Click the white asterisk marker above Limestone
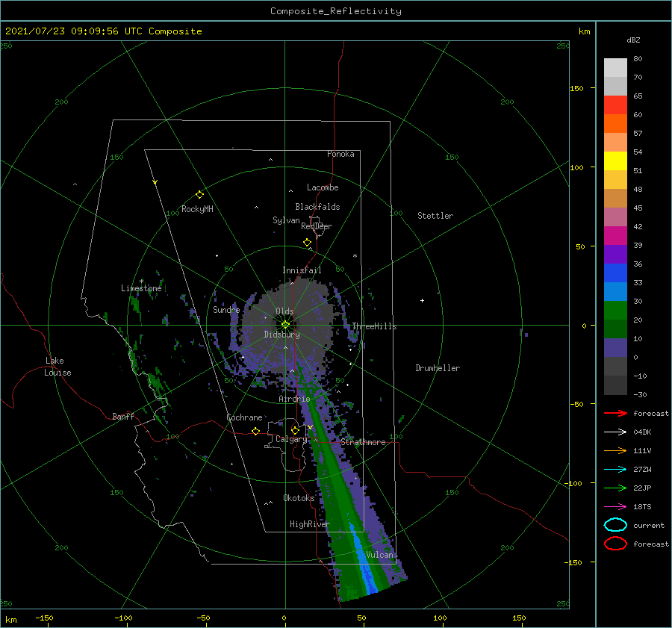The width and height of the screenshot is (672, 628). (141, 282)
